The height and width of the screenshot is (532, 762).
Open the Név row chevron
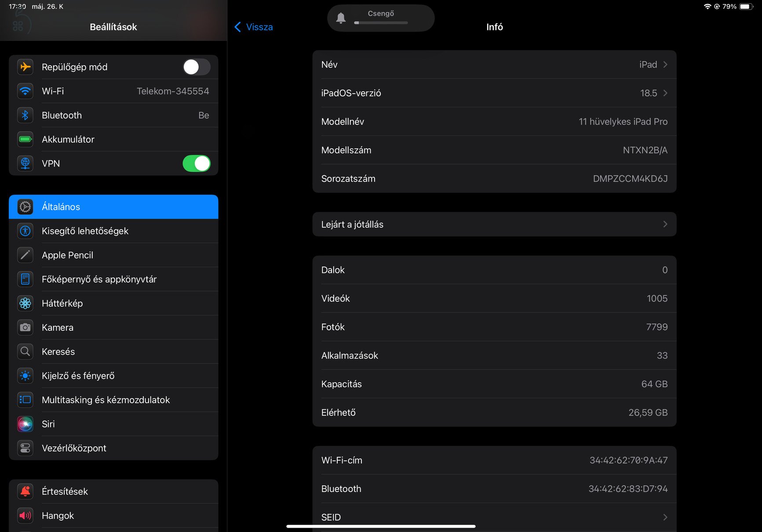[x=665, y=65]
